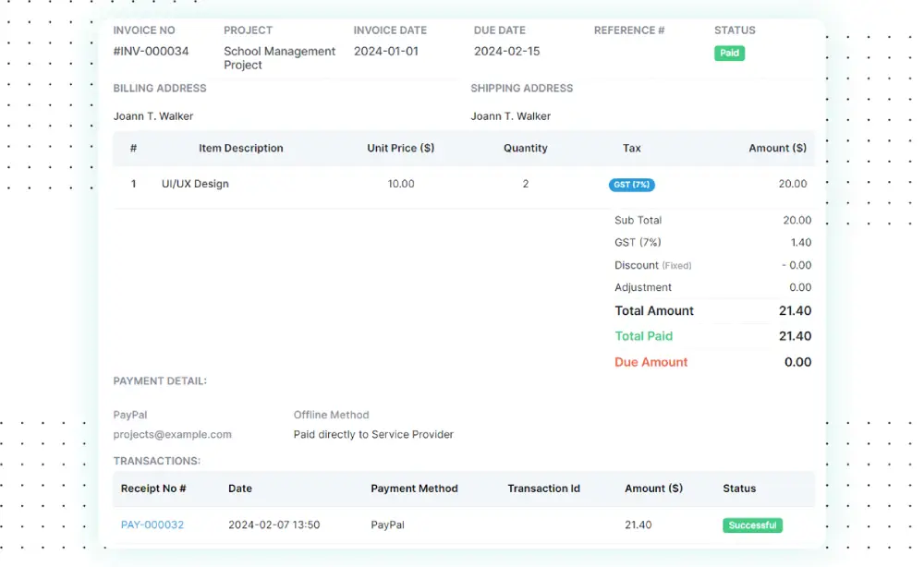Screen dimensions: 924x567
Task: Click the Total Amount value 21.40
Action: tap(796, 311)
